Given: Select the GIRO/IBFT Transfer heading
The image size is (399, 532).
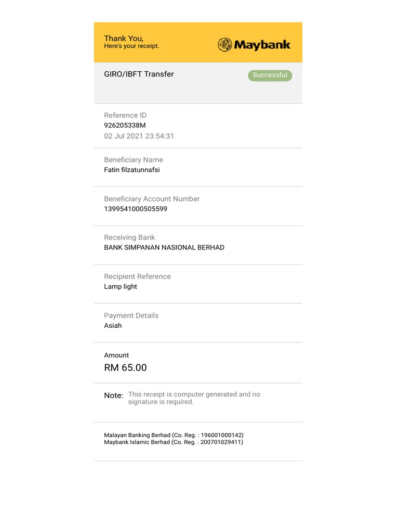Looking at the screenshot, I should [139, 74].
